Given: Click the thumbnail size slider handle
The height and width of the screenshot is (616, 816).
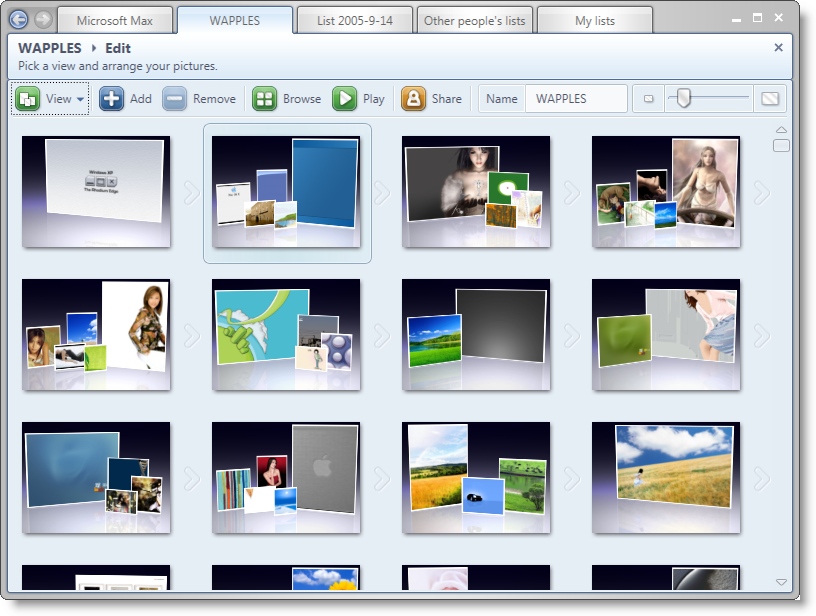Looking at the screenshot, I should point(684,98).
